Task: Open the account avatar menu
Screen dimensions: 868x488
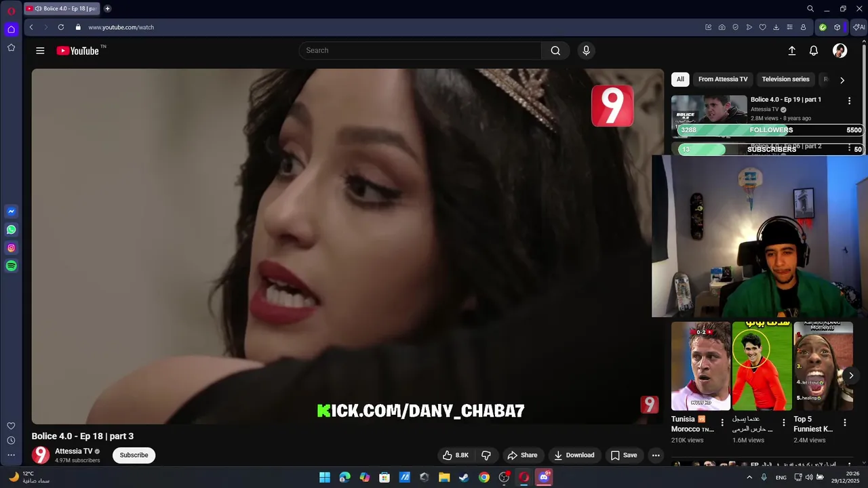Action: tap(840, 50)
